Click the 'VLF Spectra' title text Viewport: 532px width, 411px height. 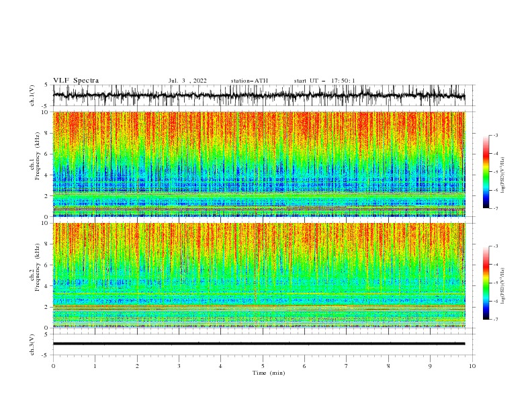click(x=76, y=81)
